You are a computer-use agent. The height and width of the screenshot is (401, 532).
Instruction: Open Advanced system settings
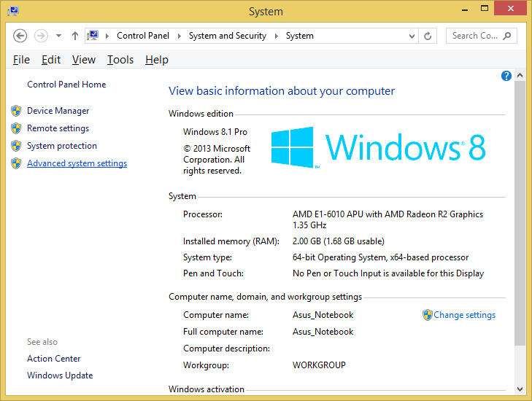coord(77,163)
